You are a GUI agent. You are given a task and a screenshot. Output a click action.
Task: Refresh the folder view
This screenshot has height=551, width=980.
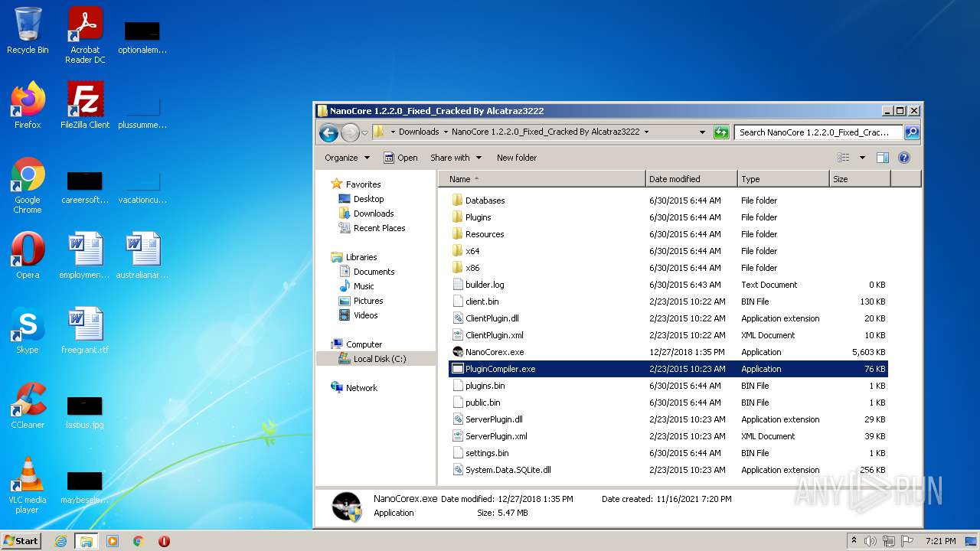721,132
